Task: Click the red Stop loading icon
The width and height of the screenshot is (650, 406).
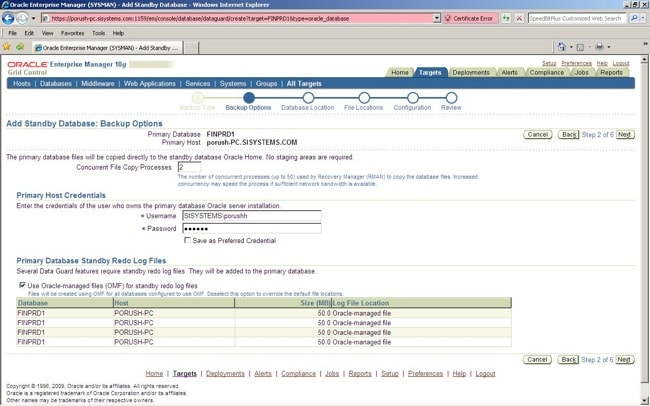Action: 519,18
